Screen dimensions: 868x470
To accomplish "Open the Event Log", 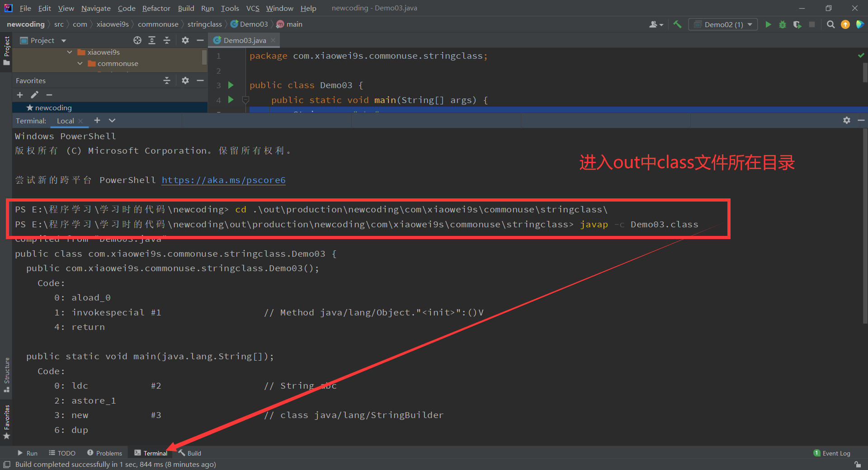I will point(832,453).
